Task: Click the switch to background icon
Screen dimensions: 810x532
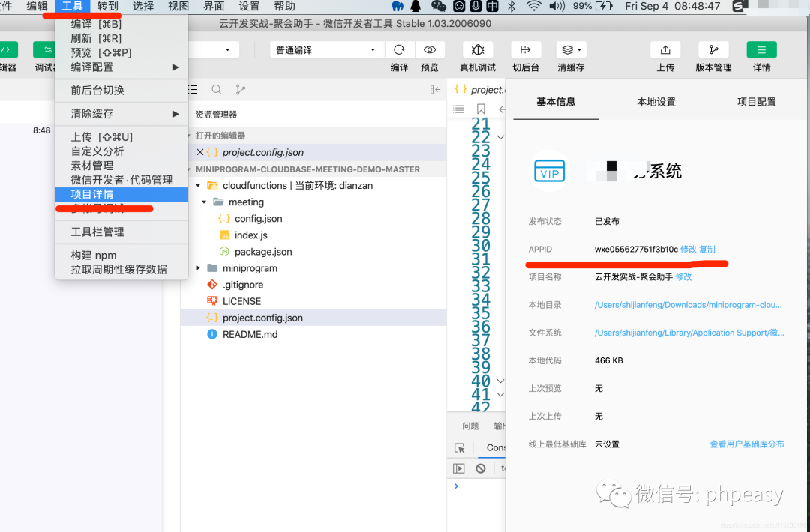Action: tap(525, 50)
